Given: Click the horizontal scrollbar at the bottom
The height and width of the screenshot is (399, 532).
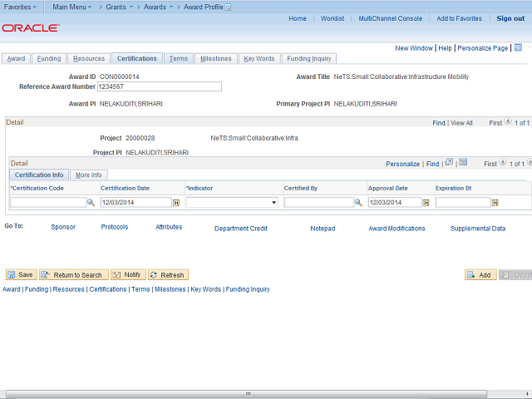Looking at the screenshot, I should [x=246, y=393].
